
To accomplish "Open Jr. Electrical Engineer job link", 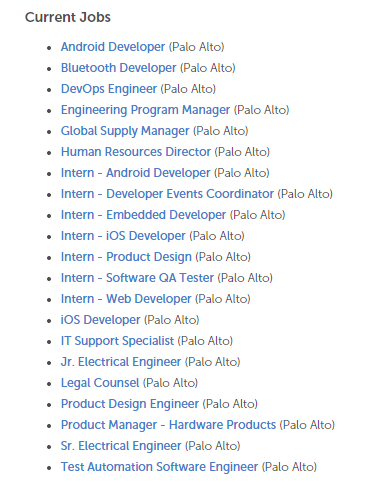I will pyautogui.click(x=121, y=362).
